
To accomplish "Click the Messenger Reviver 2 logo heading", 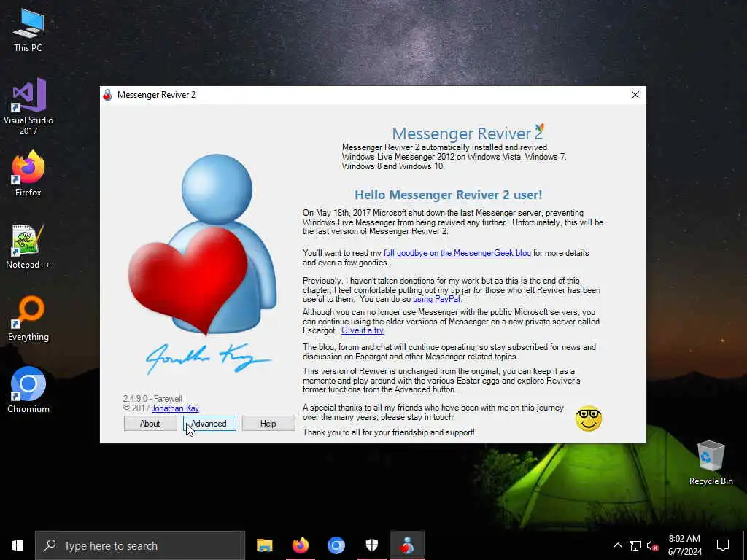I will [468, 133].
